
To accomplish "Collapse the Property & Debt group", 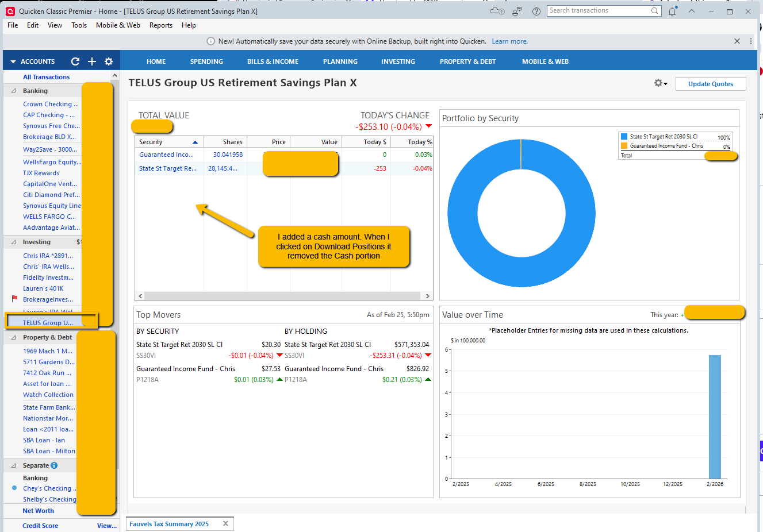I will [x=13, y=337].
